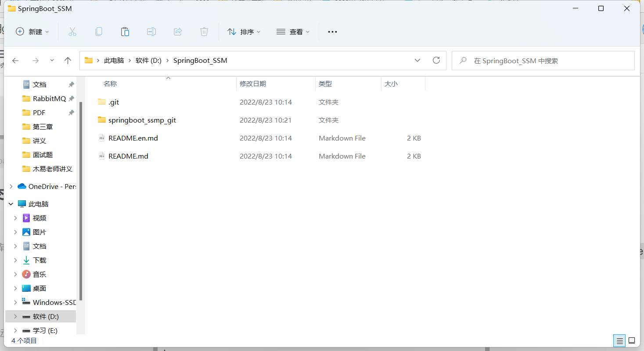
Task: Click the OneDrive cloud icon
Action: tap(22, 186)
